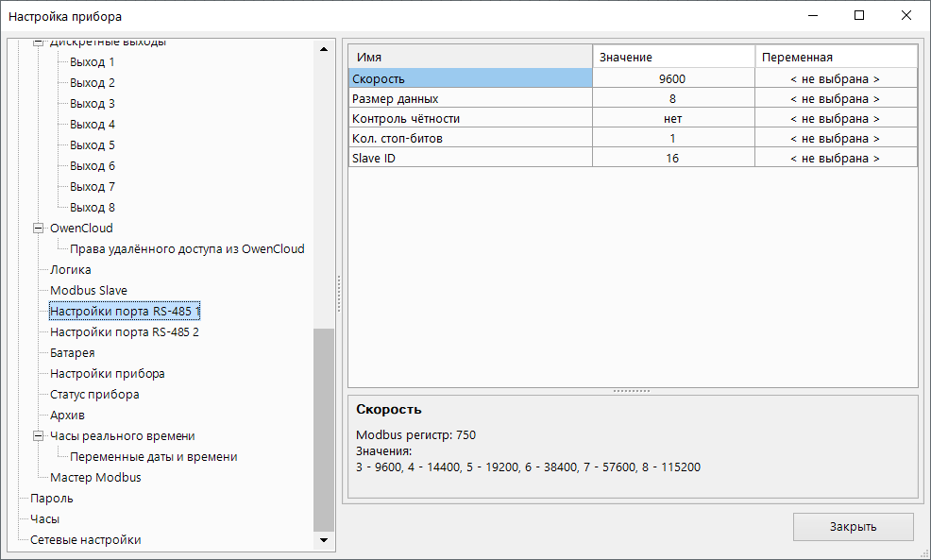Open Права удалённого доступа из OwenCloud
Screen dimensions: 931x560
pos(187,249)
